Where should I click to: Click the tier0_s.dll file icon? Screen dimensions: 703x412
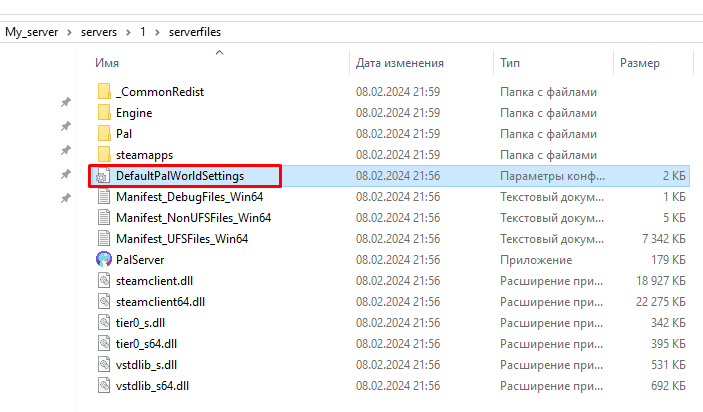click(104, 323)
